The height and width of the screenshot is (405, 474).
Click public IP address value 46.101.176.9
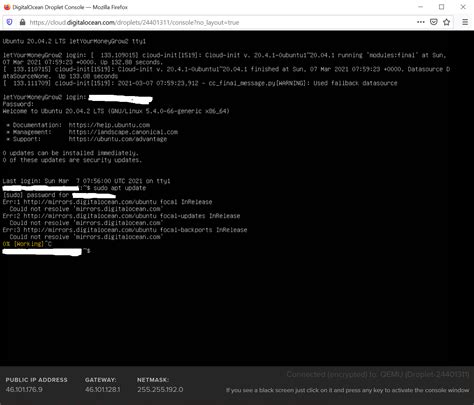(x=24, y=389)
